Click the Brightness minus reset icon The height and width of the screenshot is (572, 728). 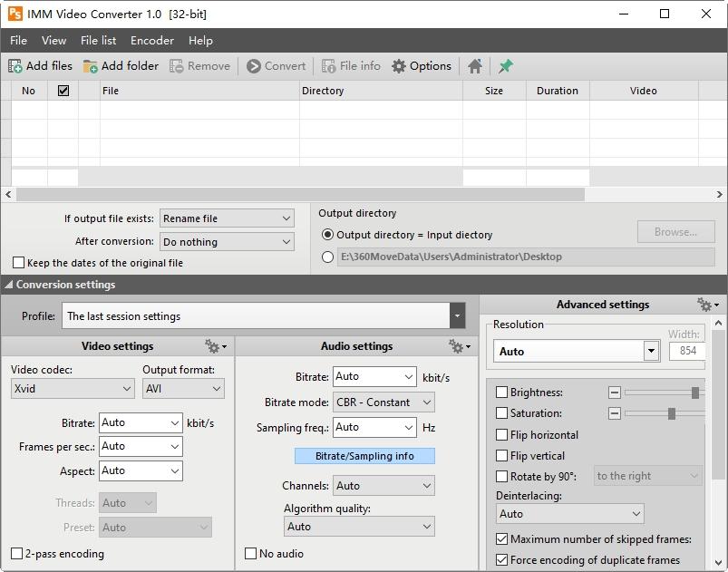[x=615, y=393]
